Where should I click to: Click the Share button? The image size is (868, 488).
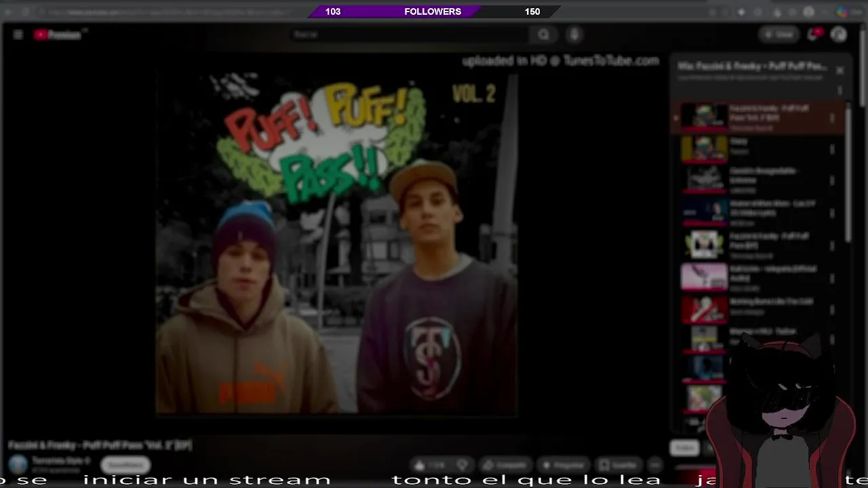pyautogui.click(x=505, y=465)
